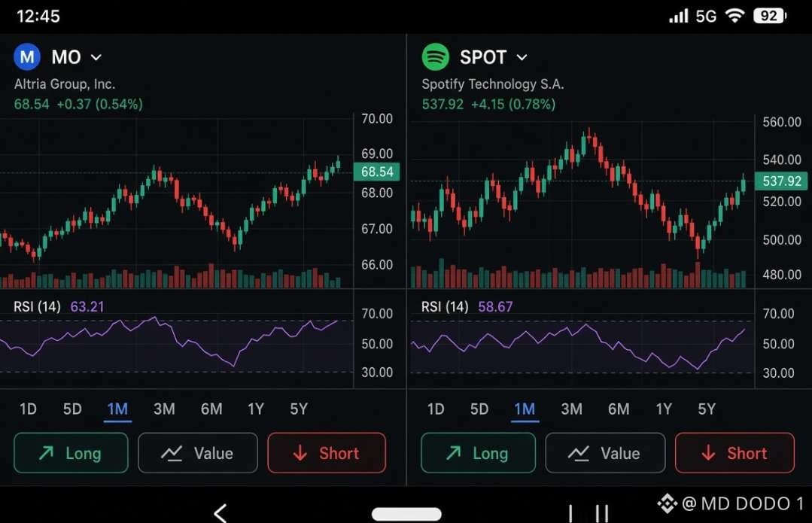The image size is (812, 523).
Task: Tap the home pill in navigation bar
Action: coord(406,514)
